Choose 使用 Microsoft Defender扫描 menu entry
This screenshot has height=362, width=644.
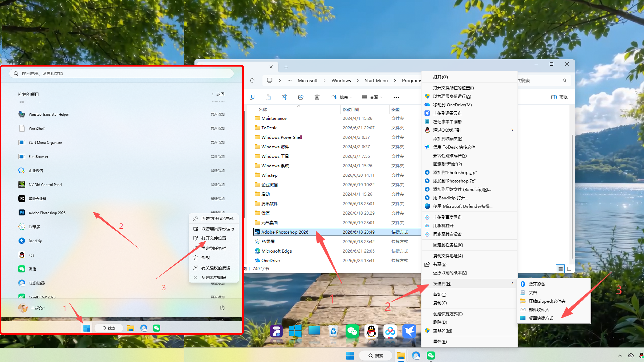pos(469,206)
